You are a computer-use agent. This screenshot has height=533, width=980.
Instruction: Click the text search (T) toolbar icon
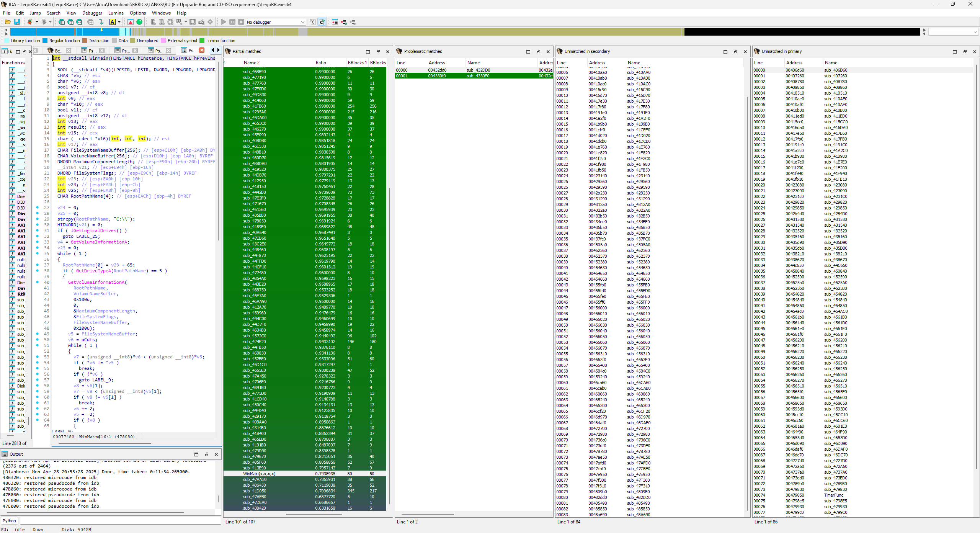pyautogui.click(x=70, y=22)
